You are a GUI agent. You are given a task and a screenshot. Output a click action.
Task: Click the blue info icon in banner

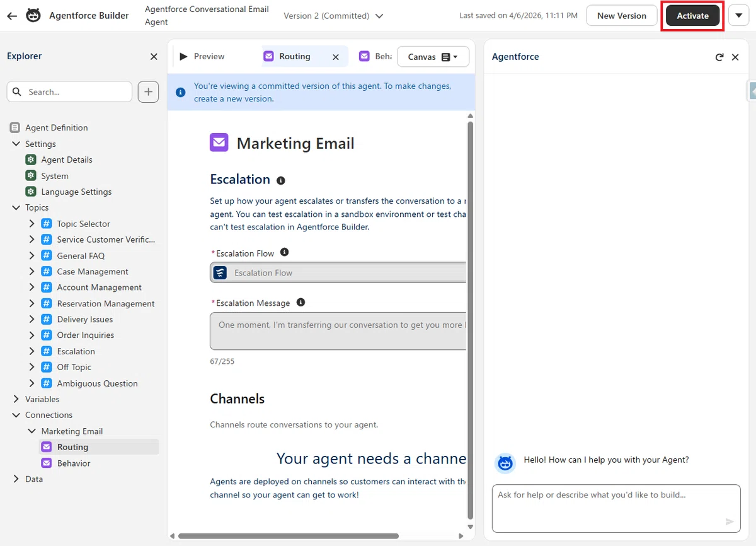tap(181, 92)
